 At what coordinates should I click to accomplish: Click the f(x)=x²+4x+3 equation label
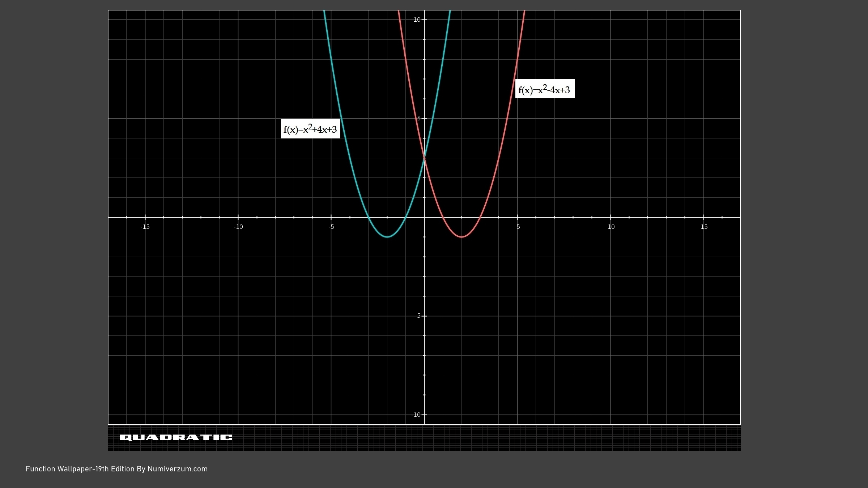(310, 129)
